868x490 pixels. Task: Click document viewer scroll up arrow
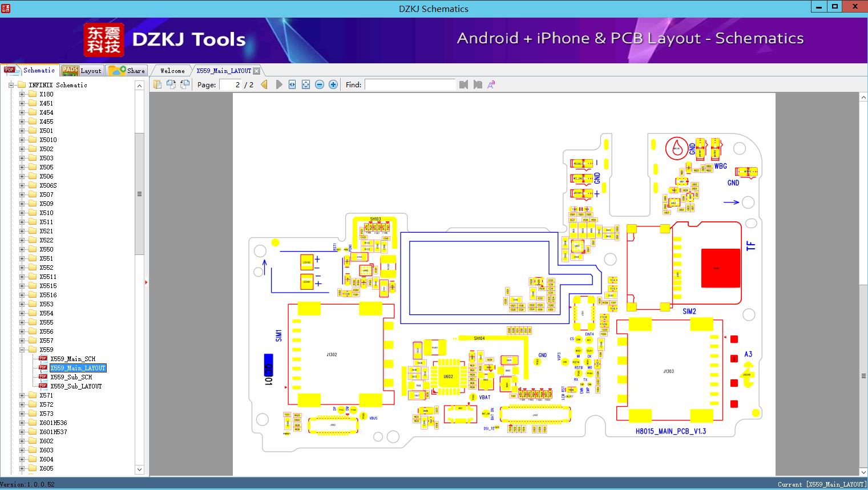(x=863, y=98)
